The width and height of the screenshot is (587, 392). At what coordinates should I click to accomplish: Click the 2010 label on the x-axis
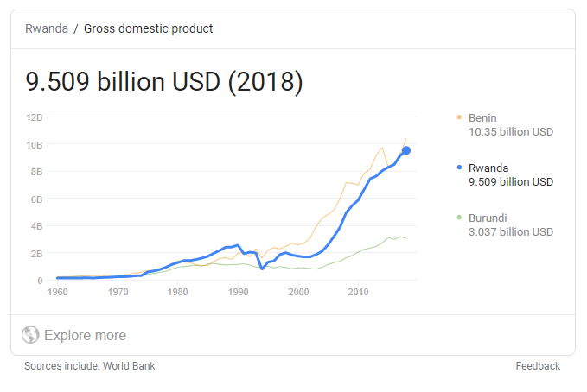[358, 293]
